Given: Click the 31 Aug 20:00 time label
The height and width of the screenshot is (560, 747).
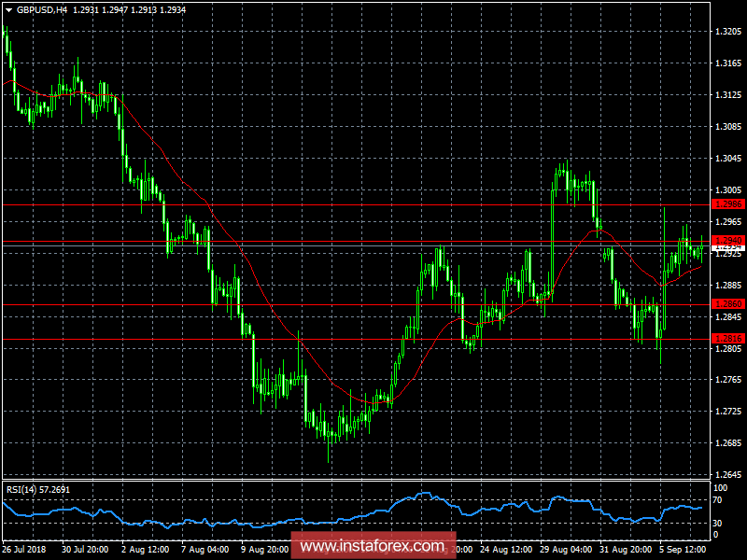Looking at the screenshot, I should click(626, 549).
